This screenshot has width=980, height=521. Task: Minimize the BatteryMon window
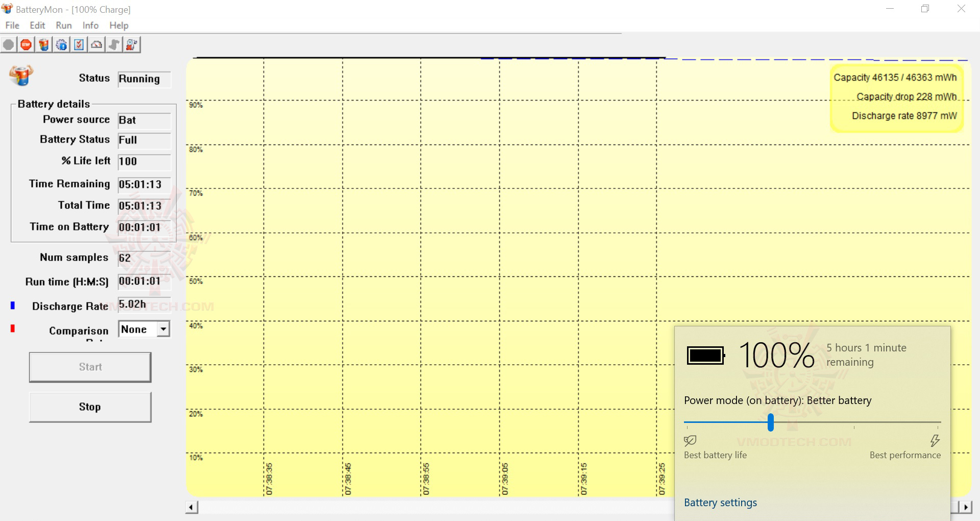(x=890, y=9)
